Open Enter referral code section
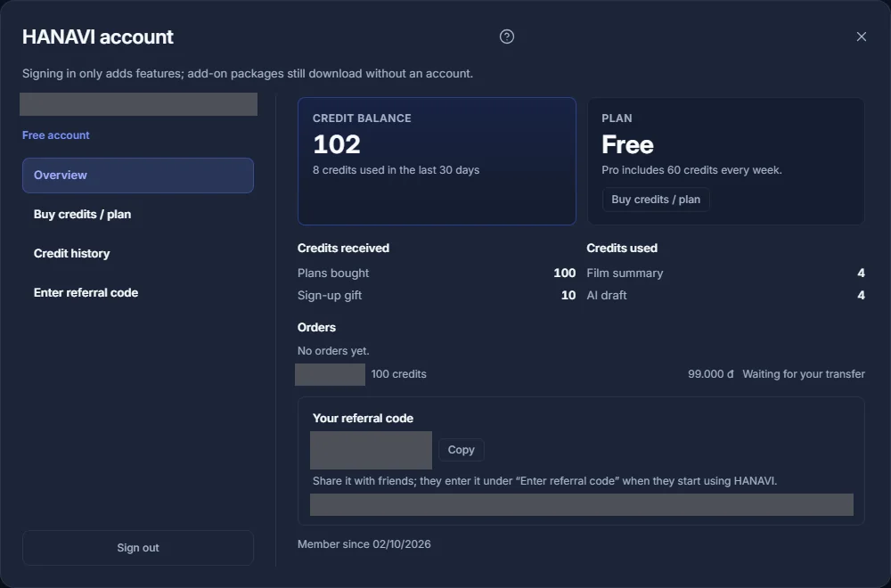This screenshot has width=891, height=588. click(x=137, y=292)
